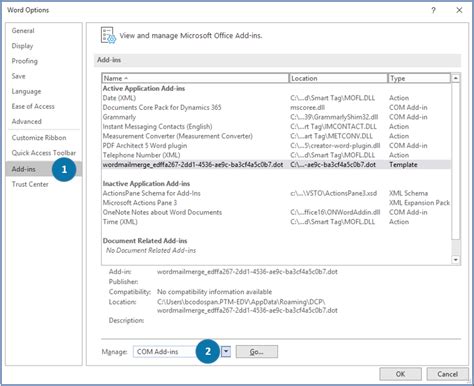This screenshot has width=474, height=386.
Task: Click the add-ins list scrollbar thumb
Action: click(x=455, y=161)
